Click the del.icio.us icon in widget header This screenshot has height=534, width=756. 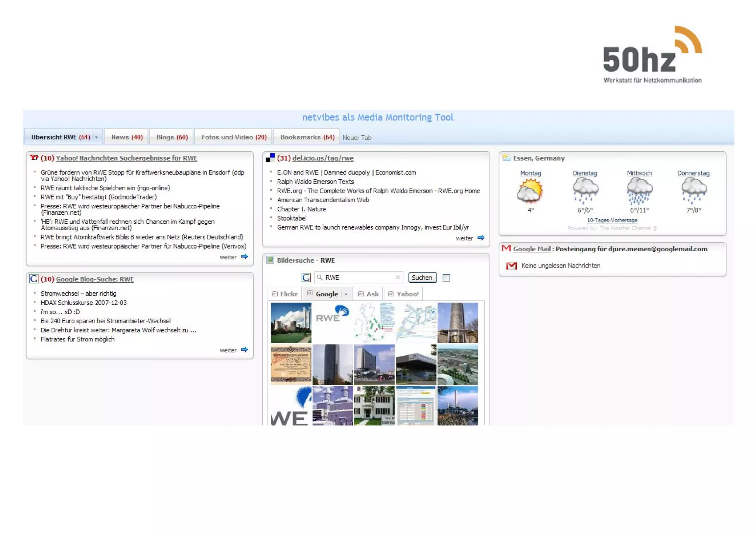pos(270,158)
